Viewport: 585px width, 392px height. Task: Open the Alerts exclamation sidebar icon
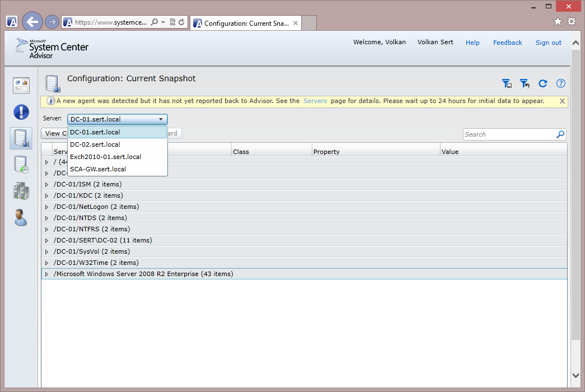pyautogui.click(x=21, y=111)
